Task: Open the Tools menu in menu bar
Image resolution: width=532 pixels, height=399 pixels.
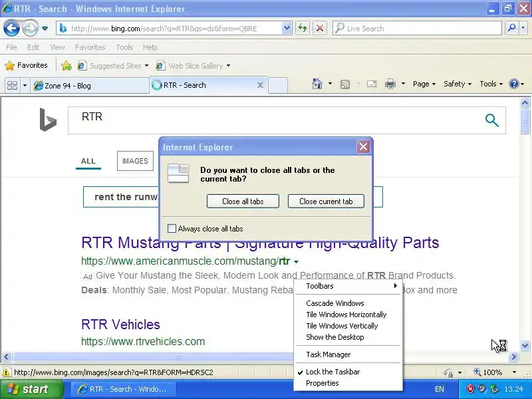Action: pyautogui.click(x=124, y=47)
